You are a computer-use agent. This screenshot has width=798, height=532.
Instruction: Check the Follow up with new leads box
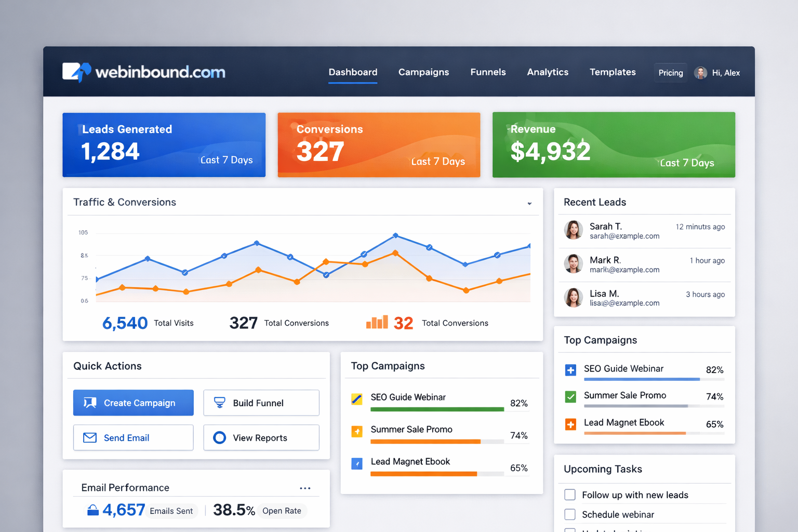[x=570, y=495]
